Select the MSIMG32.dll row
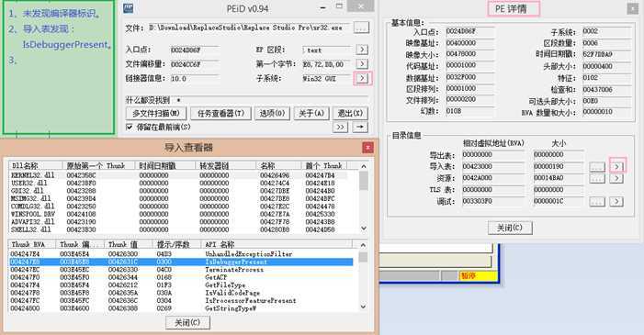The width and height of the screenshot is (644, 335). 179,198
